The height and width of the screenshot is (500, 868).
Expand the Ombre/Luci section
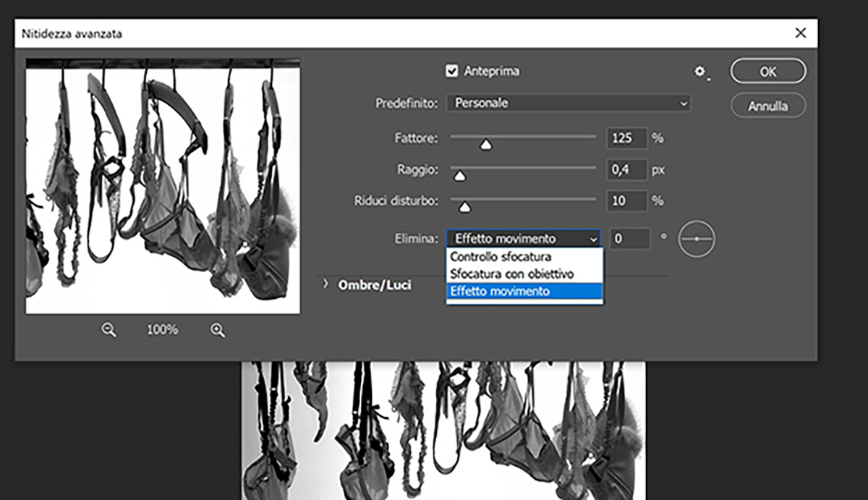(326, 285)
